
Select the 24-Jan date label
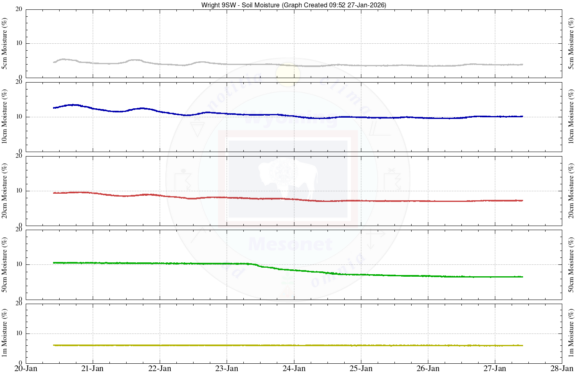(294, 369)
